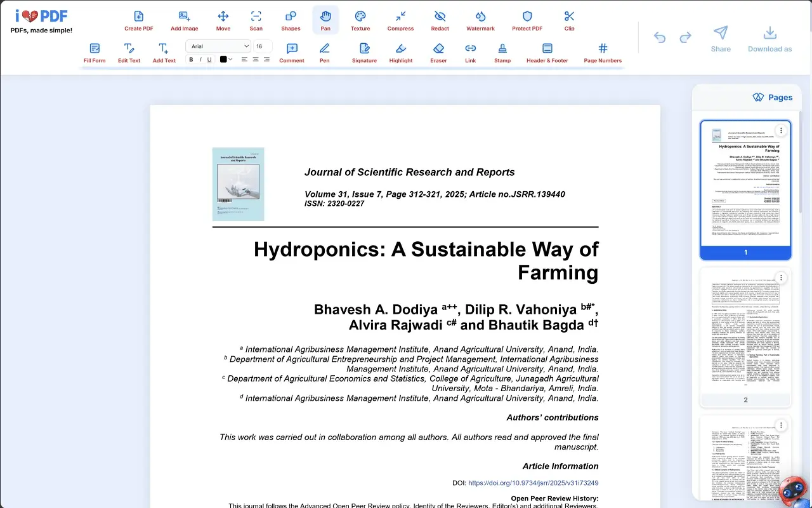Choose the Stamp tool
Viewport: 812px width, 508px height.
coord(502,53)
